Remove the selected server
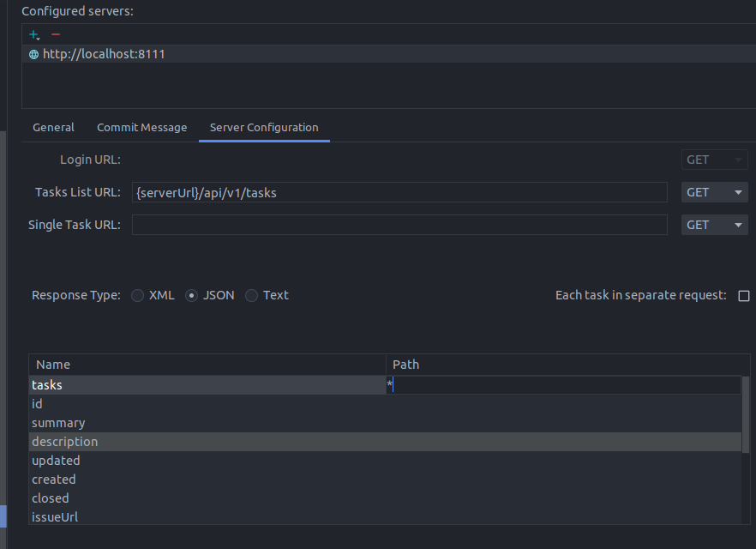The image size is (756, 549). (x=56, y=34)
